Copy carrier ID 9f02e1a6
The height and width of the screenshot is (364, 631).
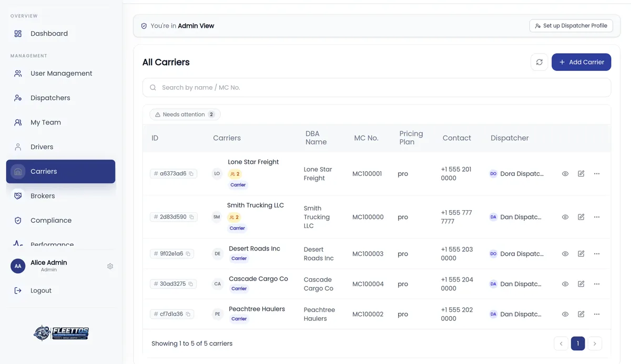[188, 254]
